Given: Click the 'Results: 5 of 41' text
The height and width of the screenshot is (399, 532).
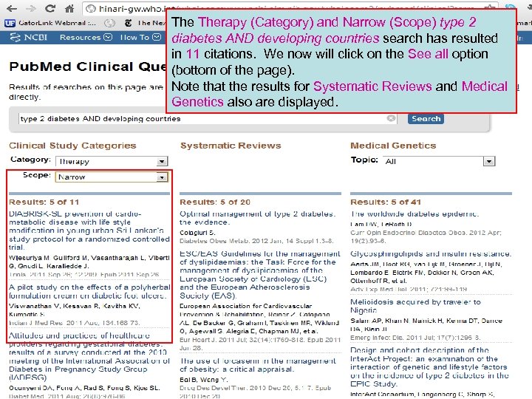Looking at the screenshot, I should coord(386,202).
